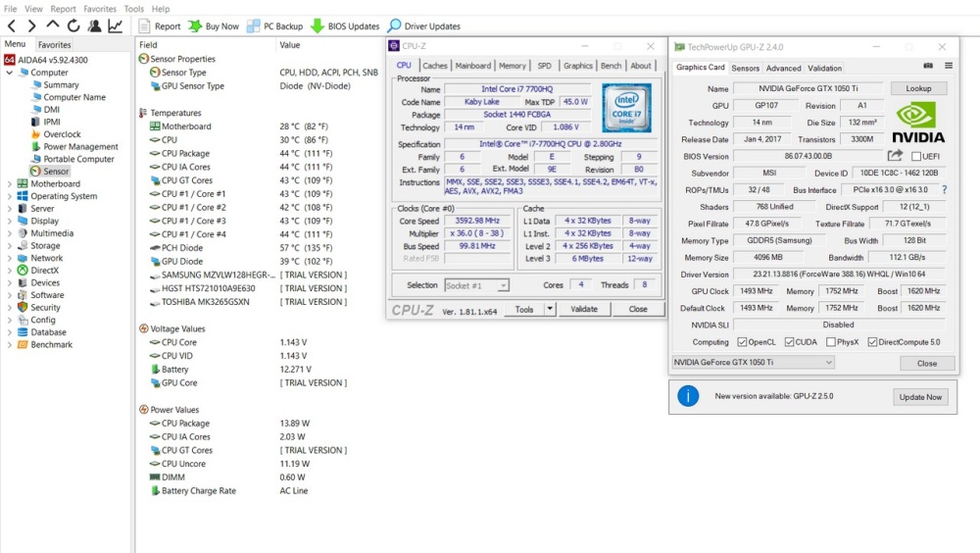Click the Close button in GPU-Z
This screenshot has height=553, width=980.
click(927, 363)
